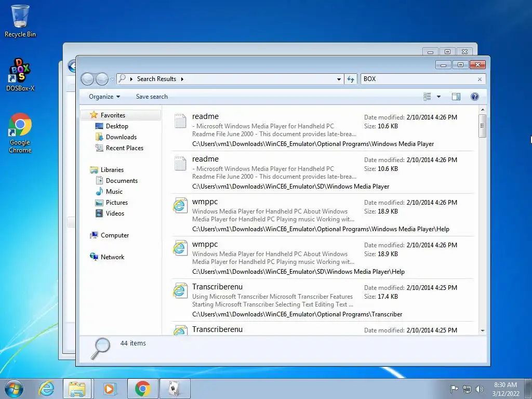
Task: Click the large magnifier icon in details pane
Action: (x=101, y=349)
